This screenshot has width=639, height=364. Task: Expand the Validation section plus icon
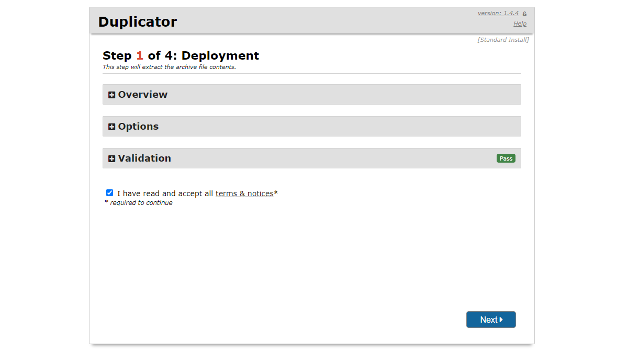pyautogui.click(x=111, y=159)
